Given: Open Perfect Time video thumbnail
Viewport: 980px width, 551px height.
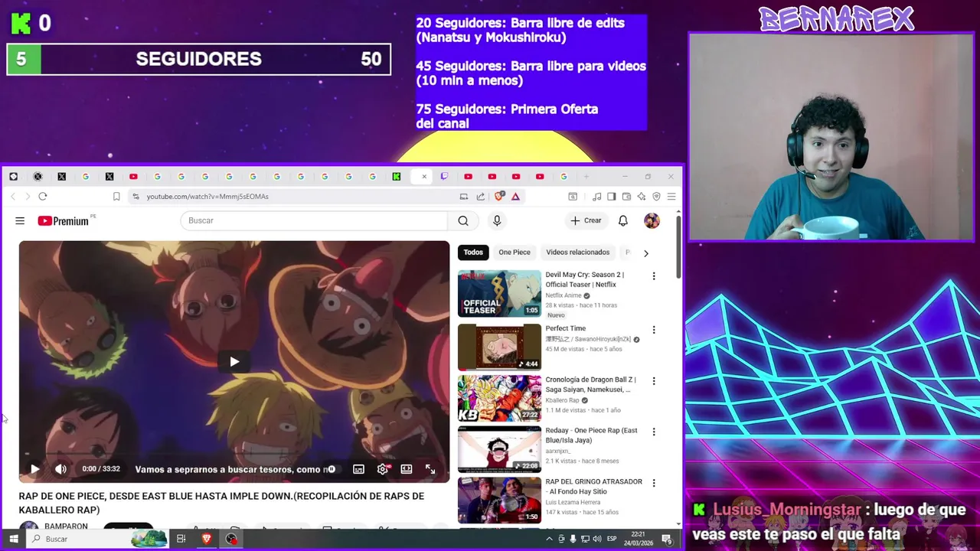Looking at the screenshot, I should pos(499,347).
